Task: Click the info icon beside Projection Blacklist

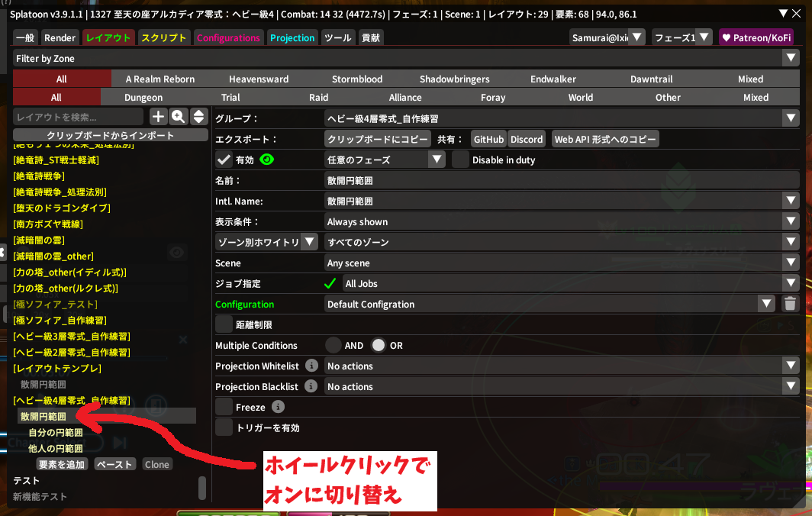Action: pos(311,387)
